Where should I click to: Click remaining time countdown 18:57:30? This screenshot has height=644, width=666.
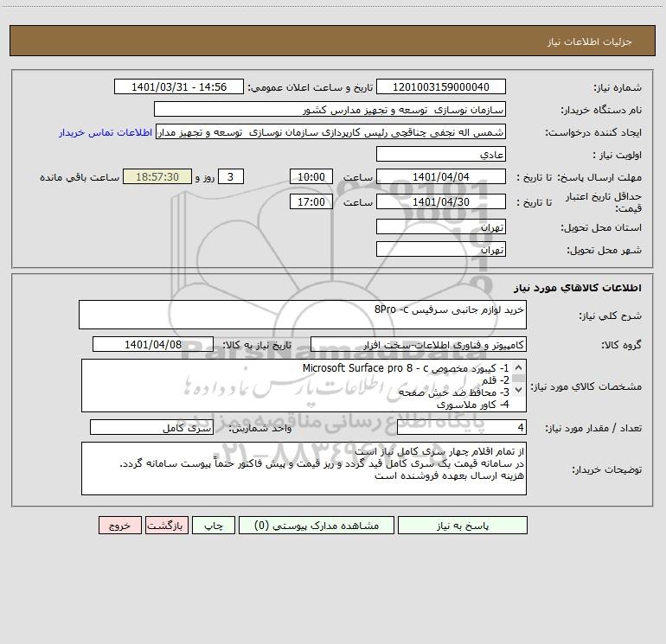pos(157,176)
